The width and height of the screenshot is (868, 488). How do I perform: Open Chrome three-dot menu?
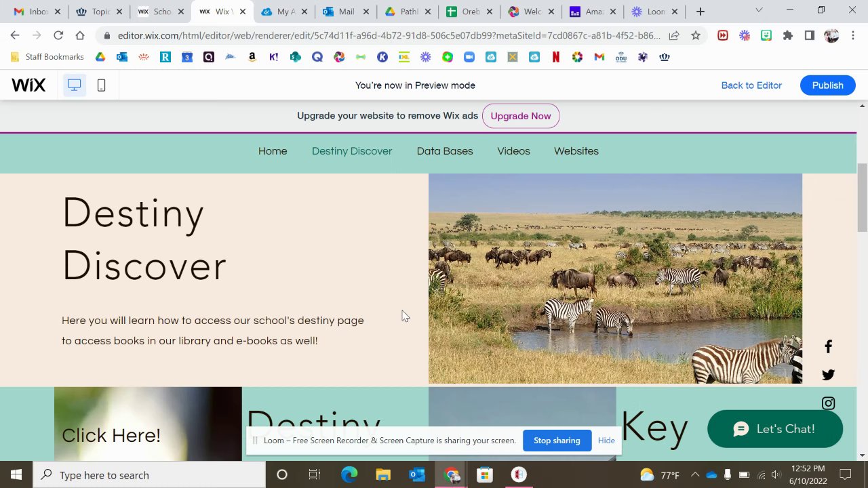pyautogui.click(x=852, y=35)
